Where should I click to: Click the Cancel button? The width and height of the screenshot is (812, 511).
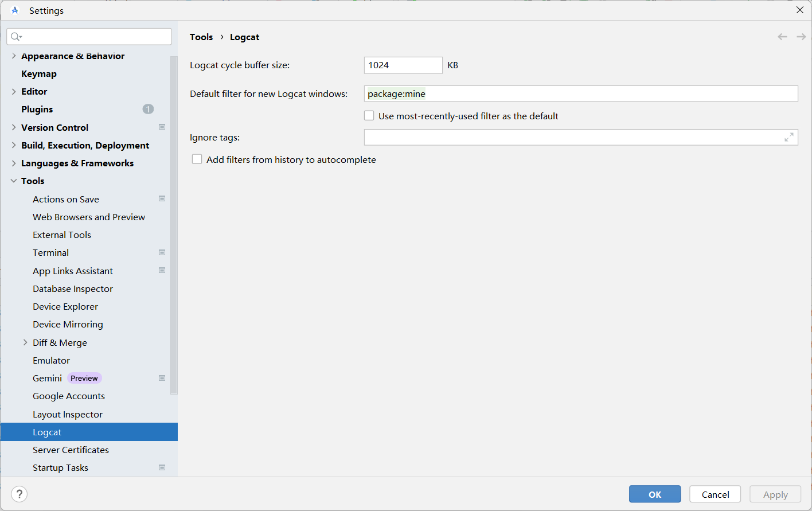tap(715, 494)
